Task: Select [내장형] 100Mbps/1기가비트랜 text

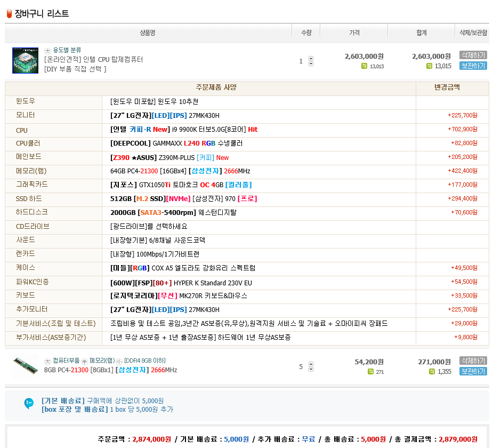Action: click(155, 254)
